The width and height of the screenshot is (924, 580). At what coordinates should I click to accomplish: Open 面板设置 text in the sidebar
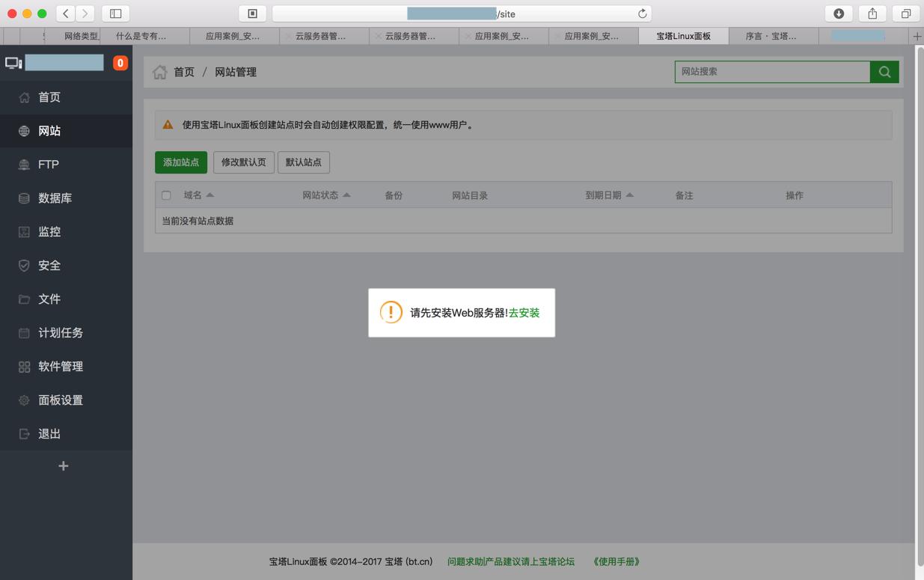click(61, 400)
